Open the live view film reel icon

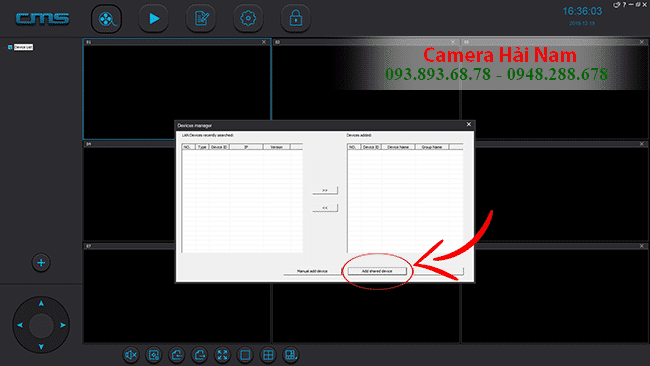107,19
